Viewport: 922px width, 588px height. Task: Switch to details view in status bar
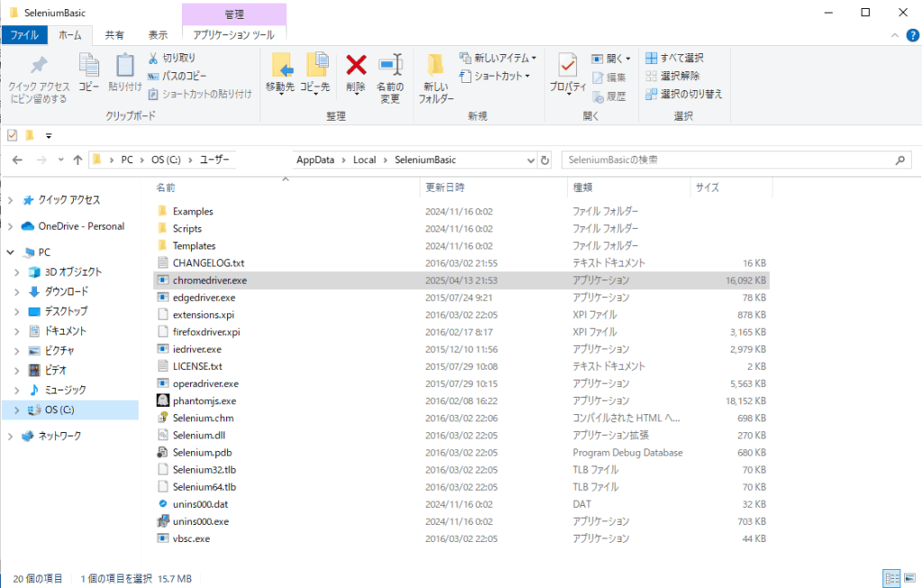(x=890, y=578)
